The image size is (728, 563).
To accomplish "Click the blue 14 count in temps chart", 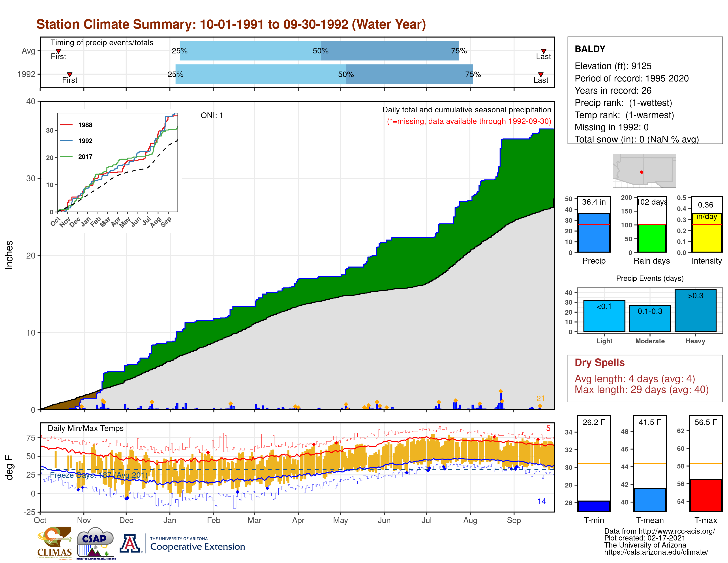I will click(x=542, y=501).
